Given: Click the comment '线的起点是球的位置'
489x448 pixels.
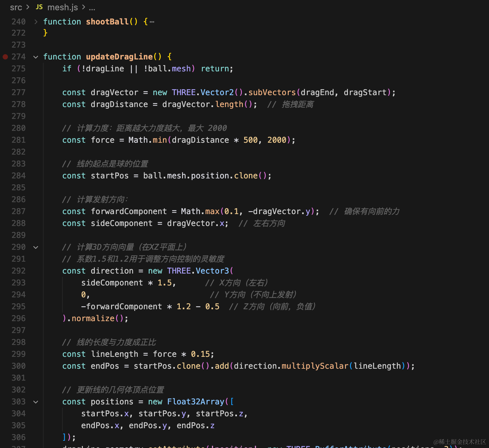Looking at the screenshot, I should pyautogui.click(x=112, y=164).
